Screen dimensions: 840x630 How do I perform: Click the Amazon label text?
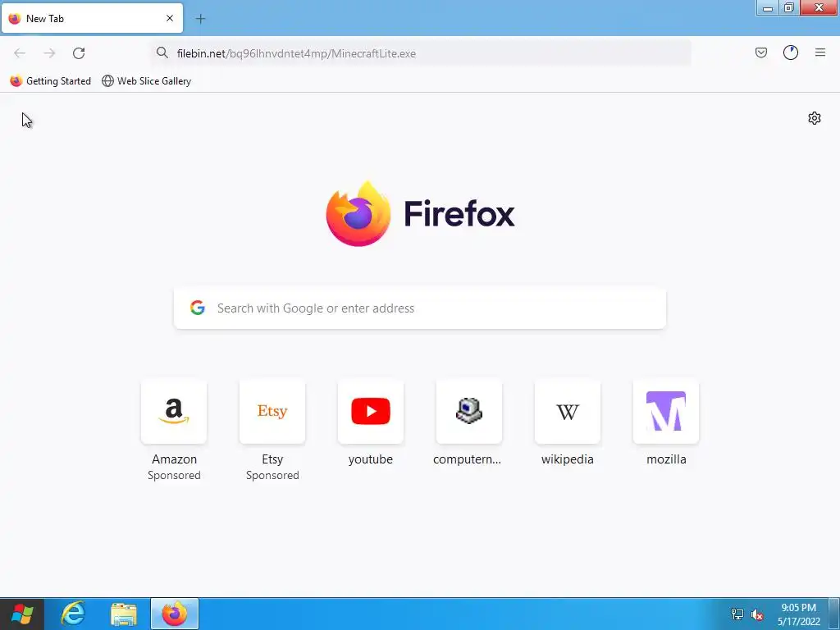(x=174, y=459)
